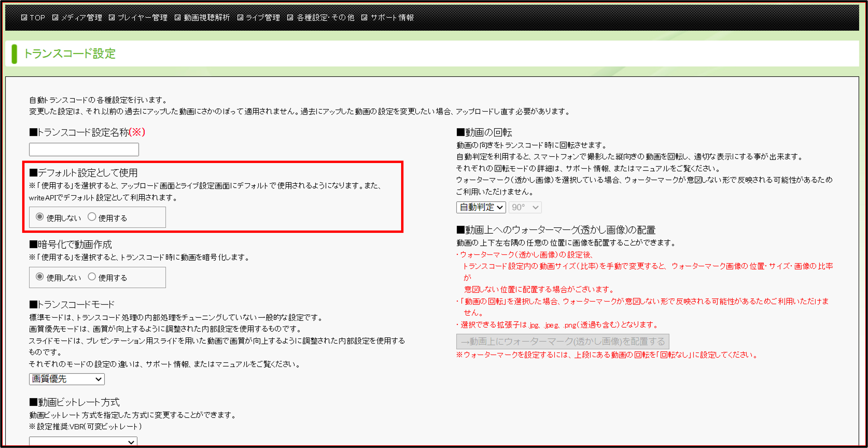Open the 自動判定 rotation dropdown

481,207
